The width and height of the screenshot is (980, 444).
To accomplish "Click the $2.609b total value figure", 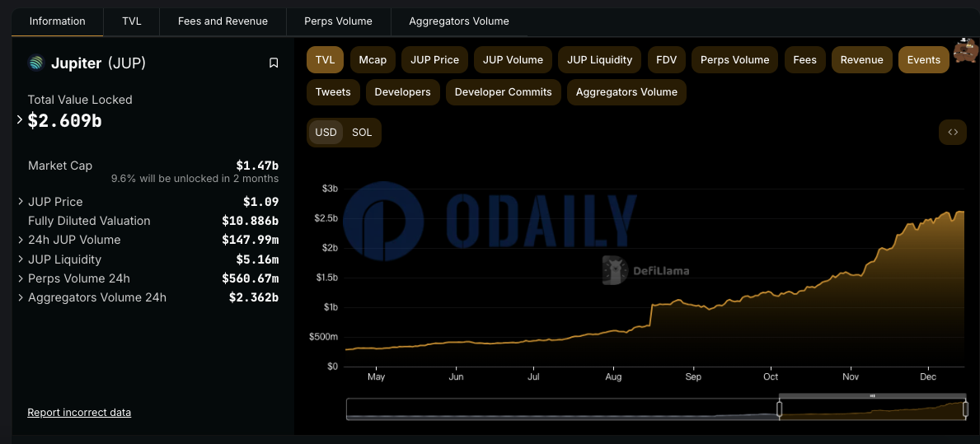I will [64, 120].
